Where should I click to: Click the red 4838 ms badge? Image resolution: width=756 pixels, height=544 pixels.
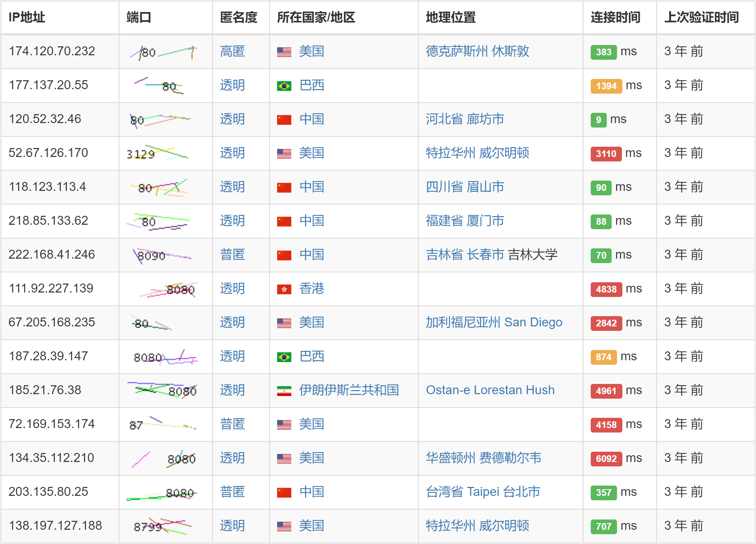[606, 289]
